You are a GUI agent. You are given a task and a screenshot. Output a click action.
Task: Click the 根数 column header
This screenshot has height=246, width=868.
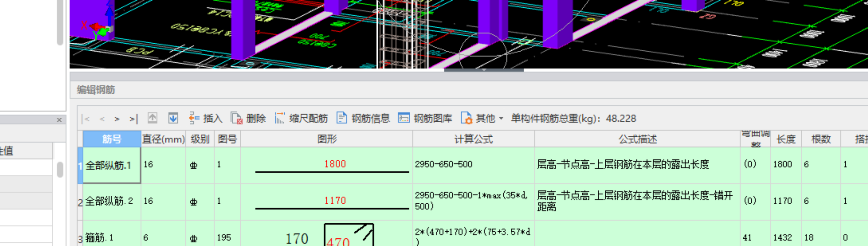tap(821, 139)
